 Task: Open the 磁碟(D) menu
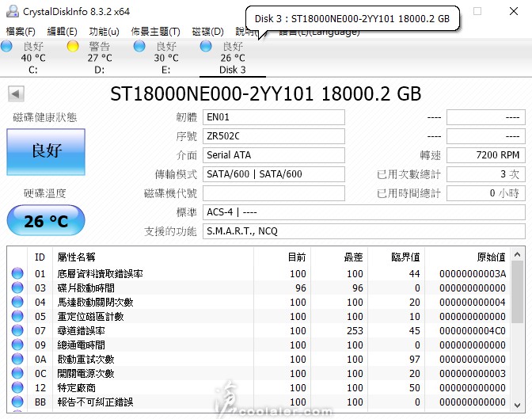point(207,32)
